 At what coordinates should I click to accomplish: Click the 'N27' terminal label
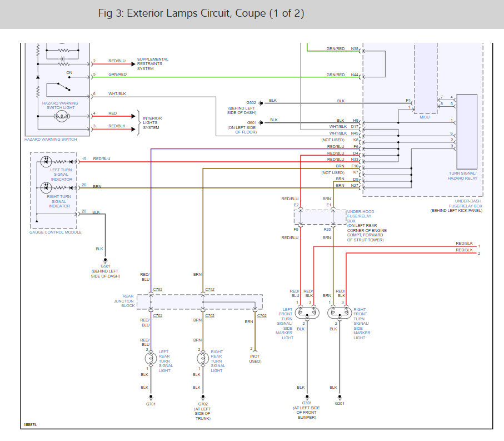(x=355, y=185)
